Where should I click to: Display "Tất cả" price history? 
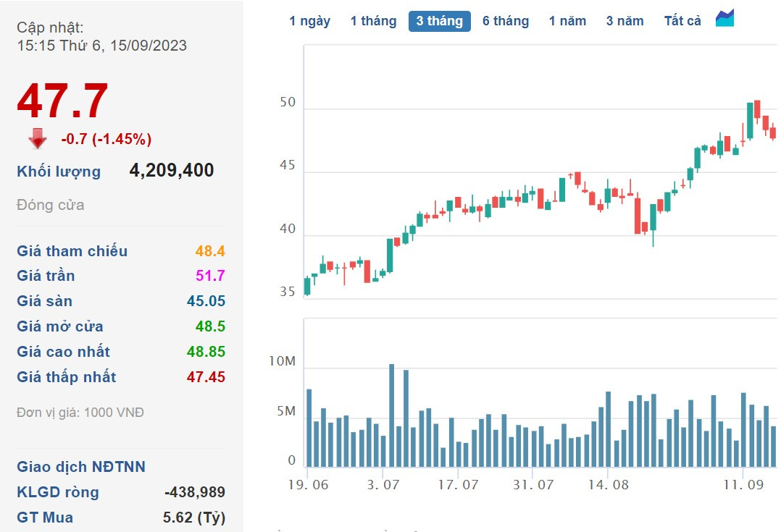(x=682, y=21)
